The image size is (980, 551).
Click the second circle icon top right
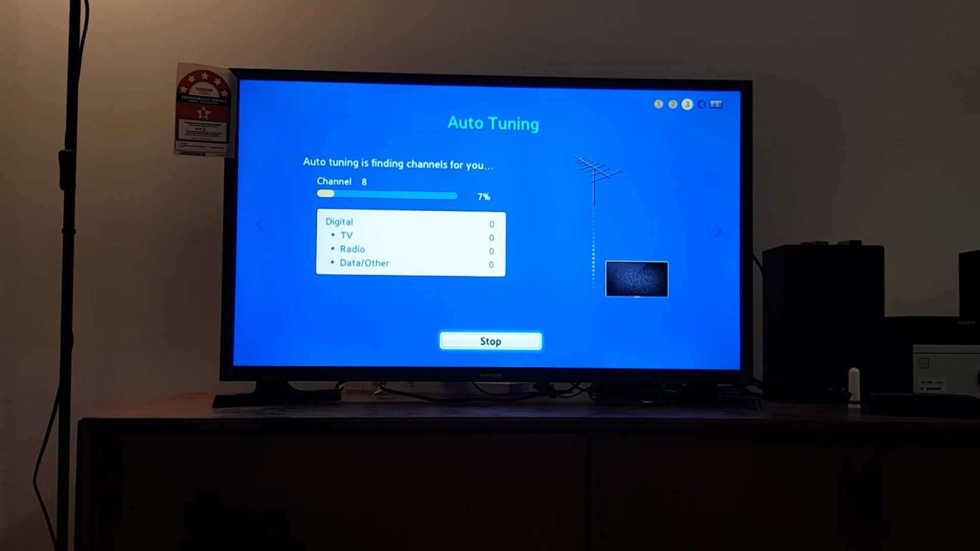click(x=672, y=104)
